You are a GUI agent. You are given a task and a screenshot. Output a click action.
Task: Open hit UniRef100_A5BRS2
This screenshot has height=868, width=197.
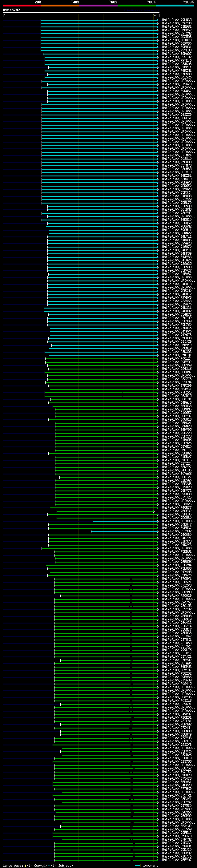(x=176, y=30)
